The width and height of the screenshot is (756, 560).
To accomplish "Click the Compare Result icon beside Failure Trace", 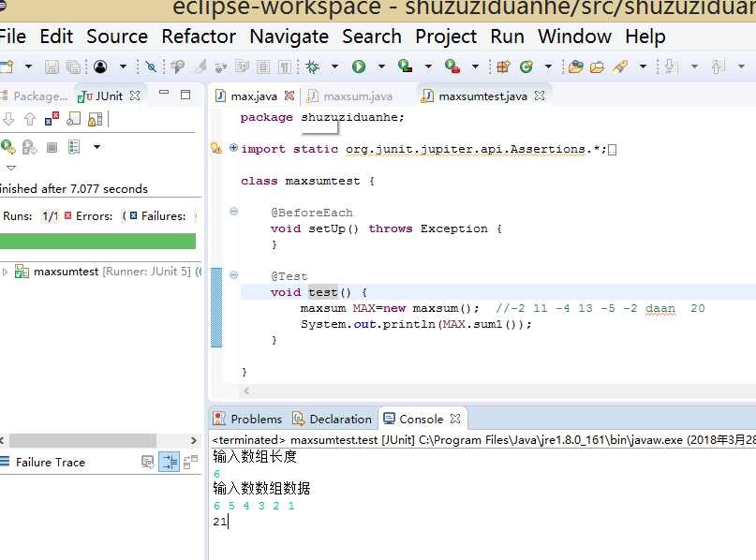I will click(x=191, y=463).
